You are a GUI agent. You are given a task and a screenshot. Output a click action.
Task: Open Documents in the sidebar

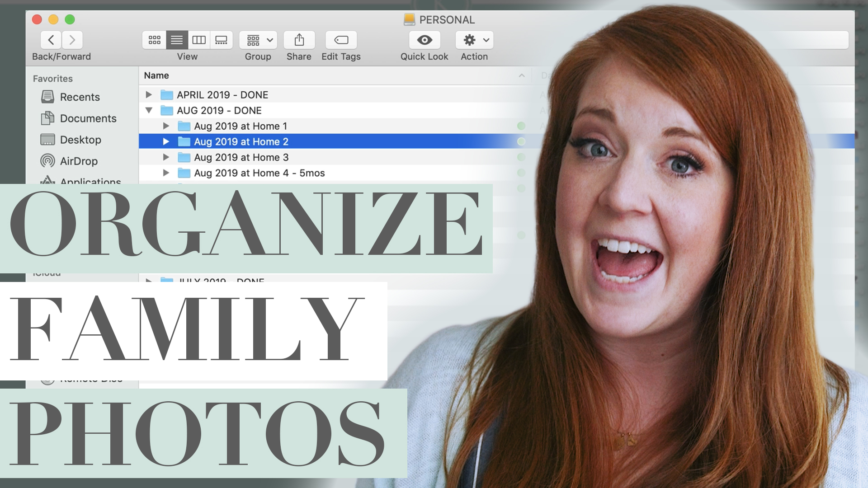[x=79, y=118]
